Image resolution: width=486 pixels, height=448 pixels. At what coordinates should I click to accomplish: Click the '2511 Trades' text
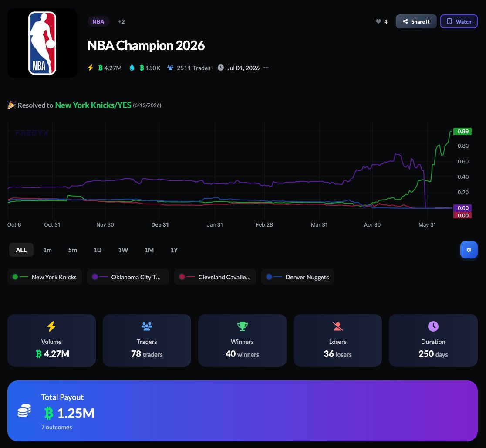[193, 68]
